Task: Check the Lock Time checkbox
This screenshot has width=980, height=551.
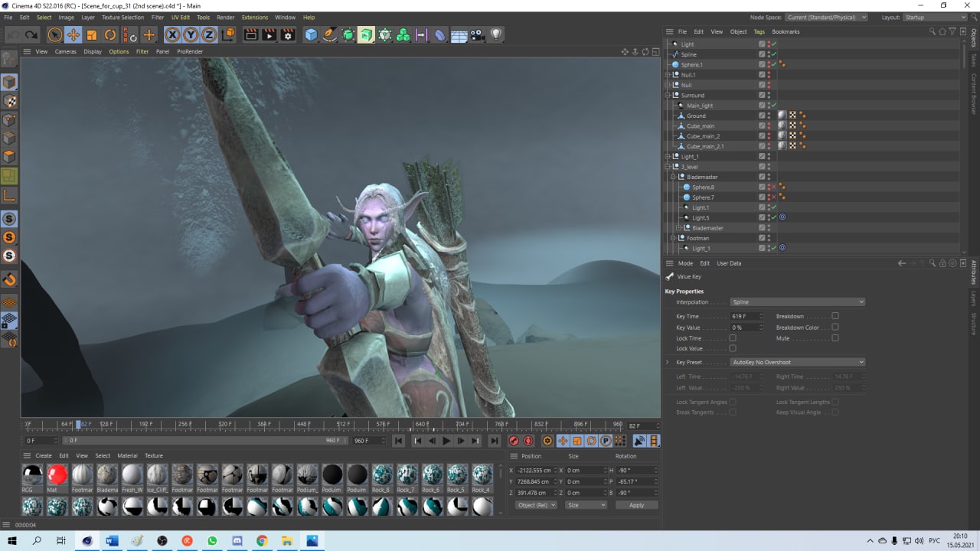Action: point(733,337)
